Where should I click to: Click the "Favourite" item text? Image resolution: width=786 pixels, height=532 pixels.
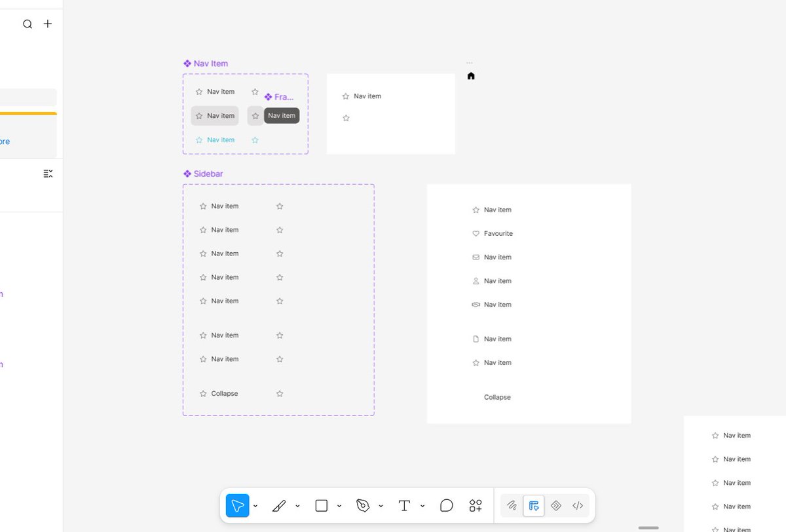click(x=498, y=233)
